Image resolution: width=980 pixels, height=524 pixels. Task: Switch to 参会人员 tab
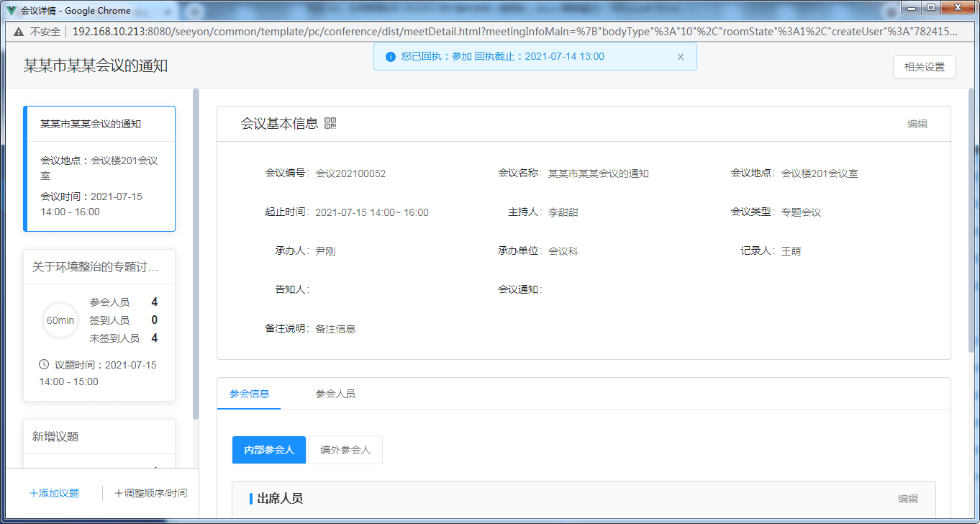(335, 394)
